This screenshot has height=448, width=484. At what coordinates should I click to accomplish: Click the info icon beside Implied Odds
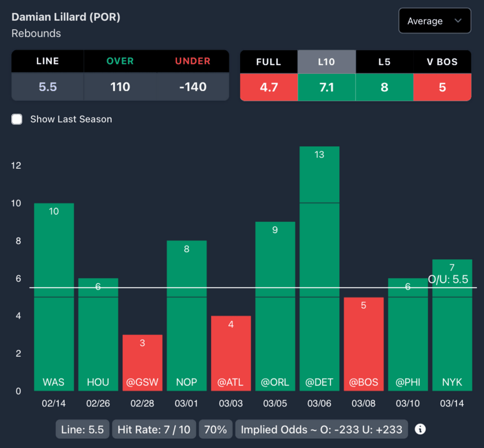(420, 429)
